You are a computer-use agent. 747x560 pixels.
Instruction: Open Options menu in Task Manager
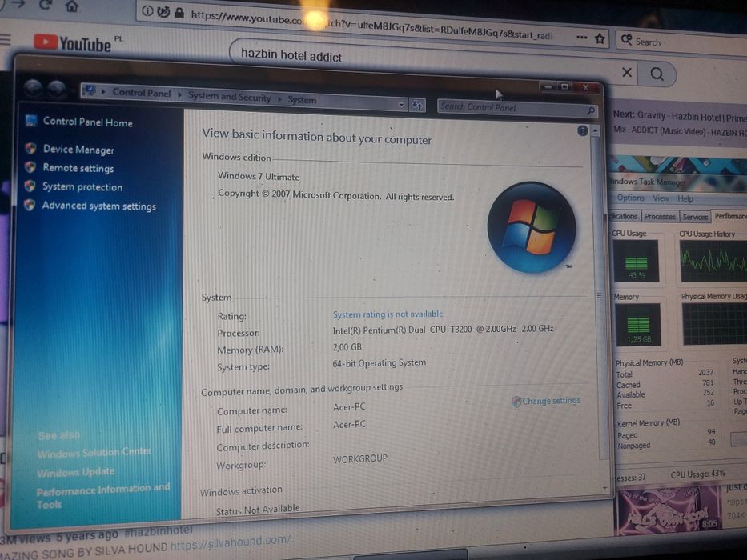630,198
